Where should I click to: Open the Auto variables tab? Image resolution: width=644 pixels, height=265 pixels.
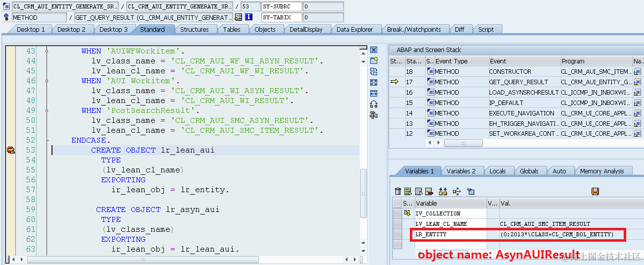point(559,171)
